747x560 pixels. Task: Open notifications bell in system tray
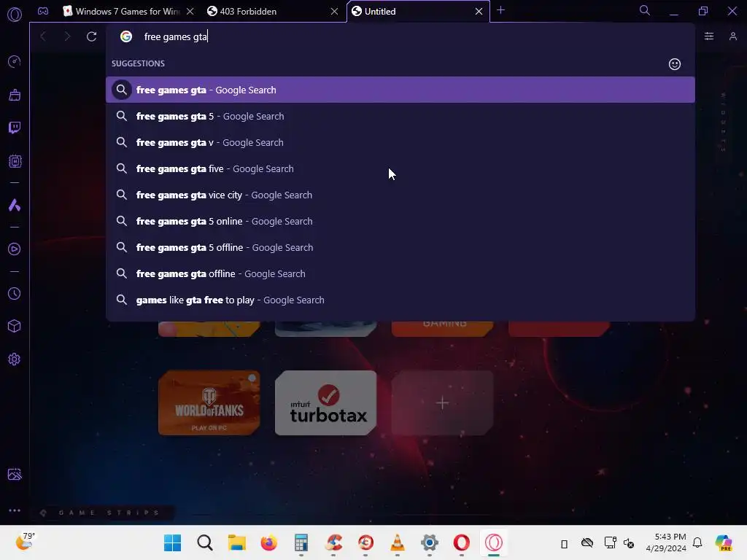(x=697, y=542)
